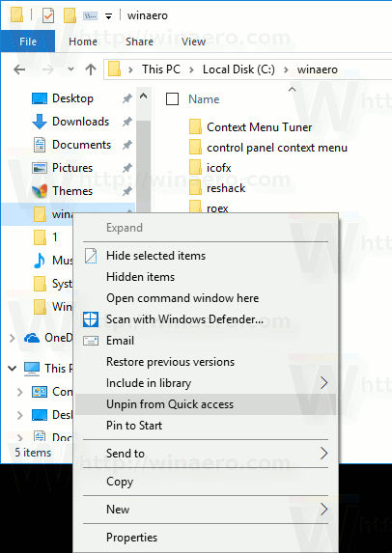Choose Restore previous versions
The image size is (392, 553).
tap(206, 362)
